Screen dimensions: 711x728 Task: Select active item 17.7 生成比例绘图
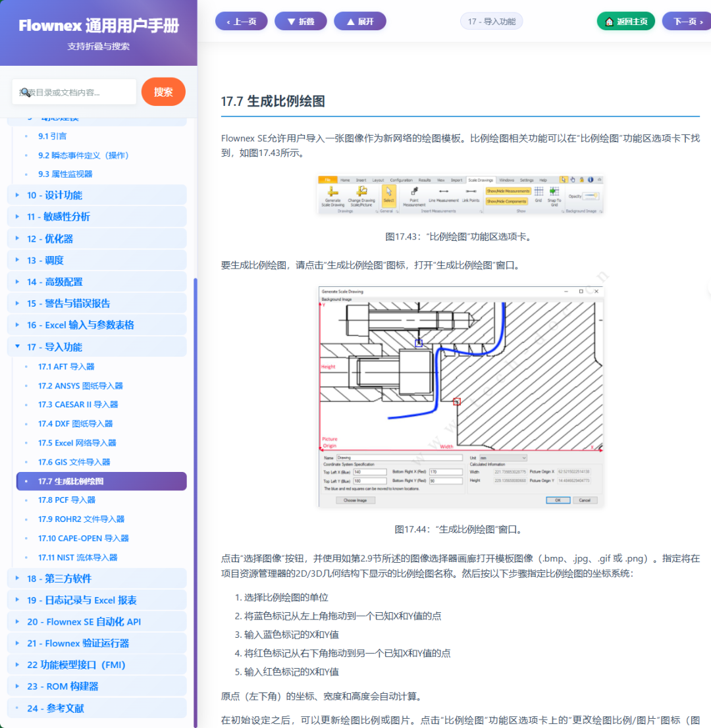[x=101, y=481]
